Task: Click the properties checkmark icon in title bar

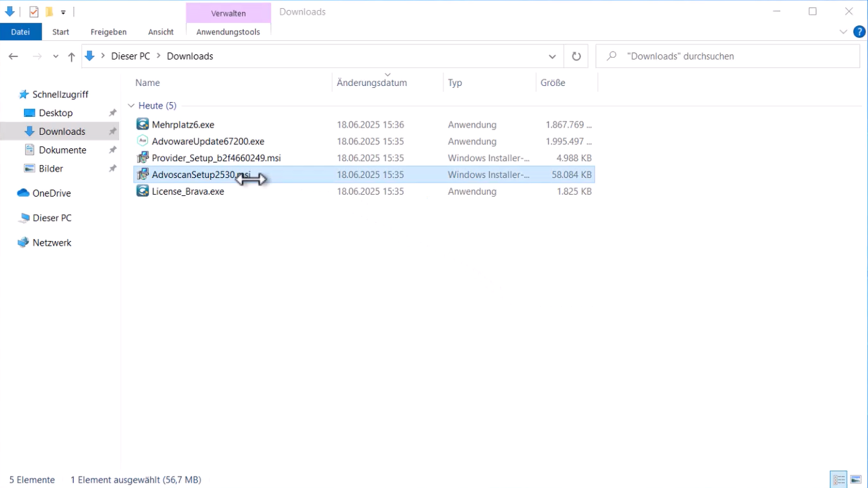Action: click(x=34, y=11)
